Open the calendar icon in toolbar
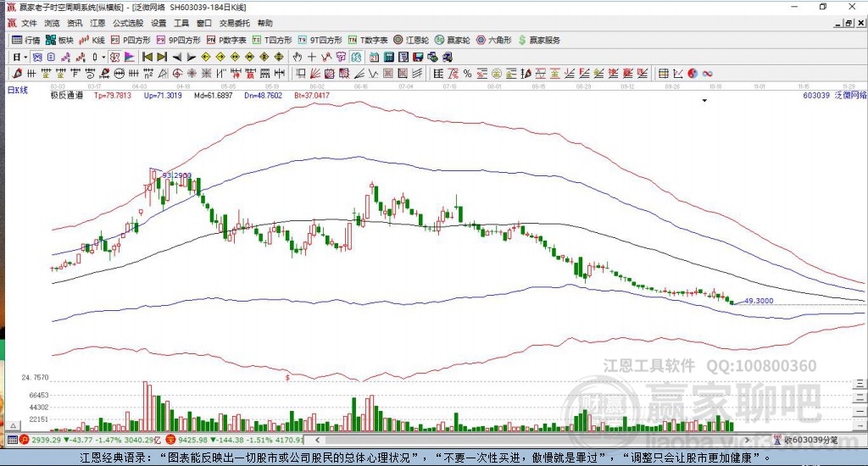 (374, 57)
